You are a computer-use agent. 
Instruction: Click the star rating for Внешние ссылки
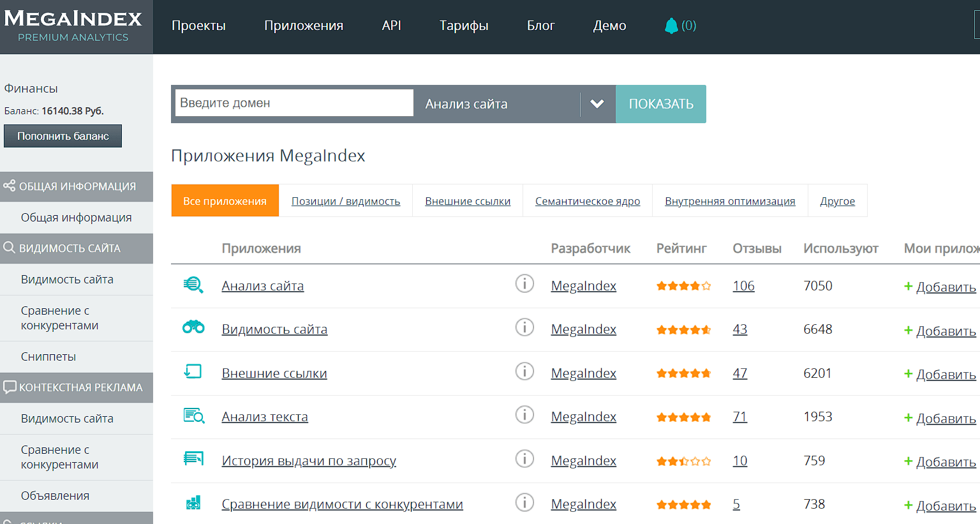(x=683, y=373)
